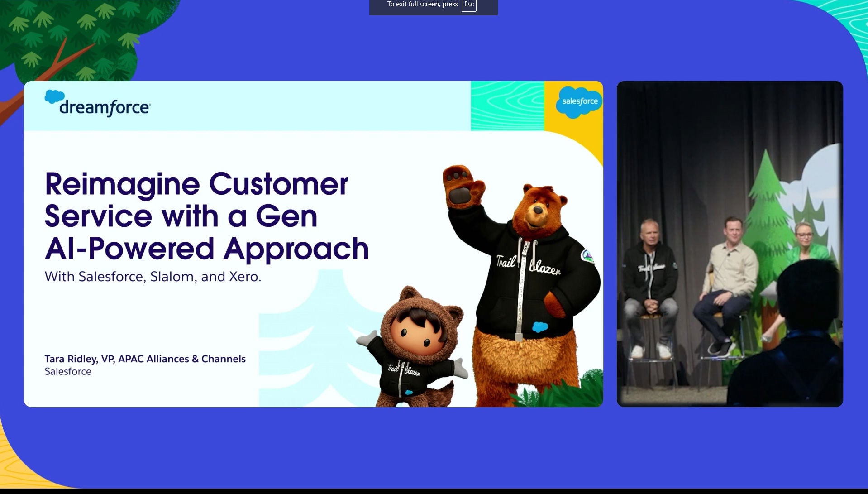Viewport: 868px width, 494px height.
Task: Click the salesforce cloud logo on the slide
Action: pos(579,102)
